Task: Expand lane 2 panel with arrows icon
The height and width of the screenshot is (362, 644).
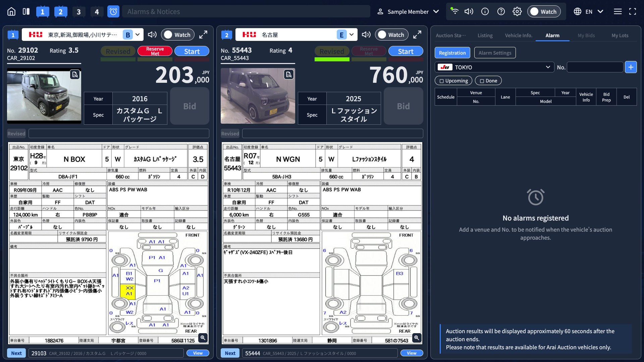Action: click(x=417, y=35)
